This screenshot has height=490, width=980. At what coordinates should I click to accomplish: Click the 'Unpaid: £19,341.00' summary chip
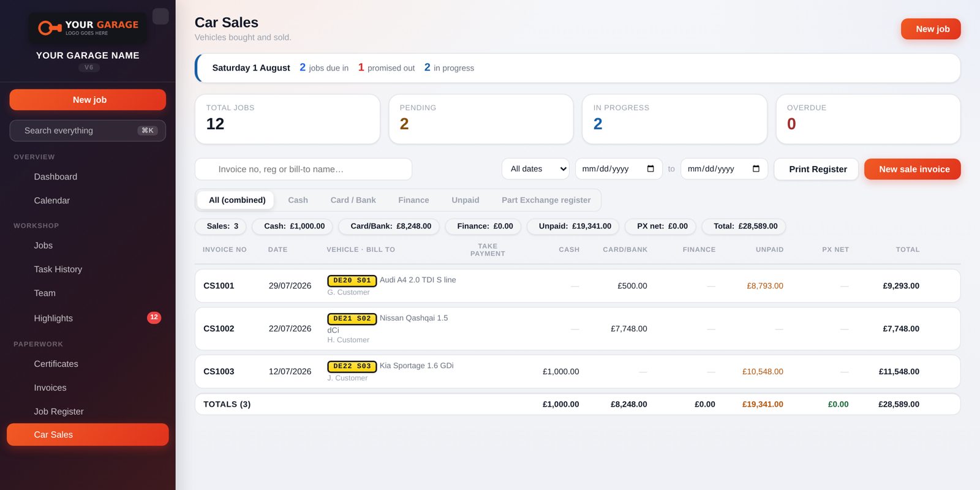(x=573, y=227)
